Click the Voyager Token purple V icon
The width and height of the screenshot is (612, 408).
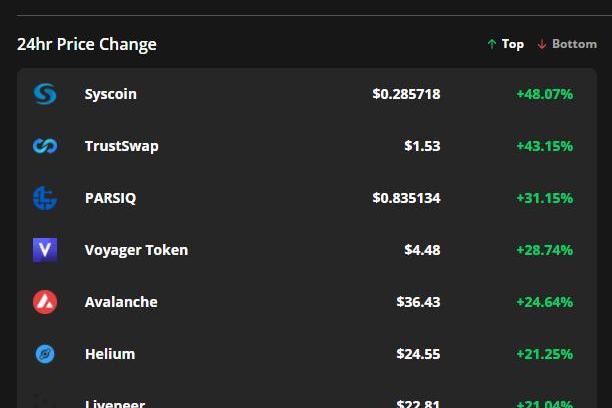pos(45,250)
